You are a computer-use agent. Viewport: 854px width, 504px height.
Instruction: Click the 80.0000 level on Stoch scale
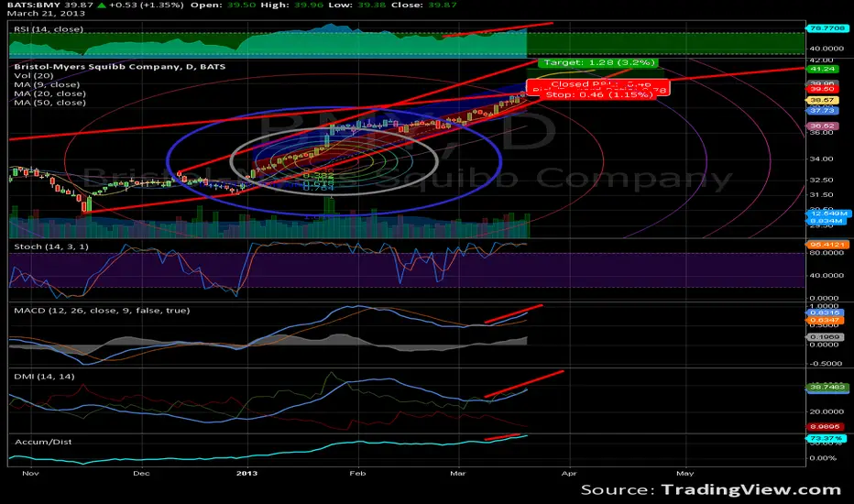[x=827, y=253]
